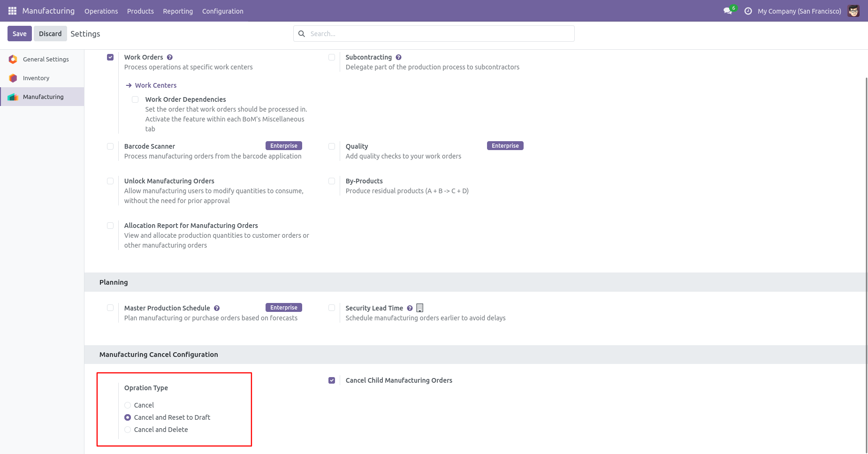
Task: Open the Security Lead Time help icon
Action: 410,308
